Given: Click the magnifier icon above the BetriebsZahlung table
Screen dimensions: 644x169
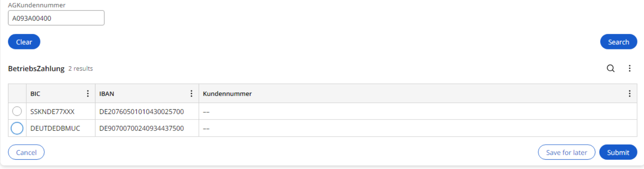Looking at the screenshot, I should [x=610, y=68].
